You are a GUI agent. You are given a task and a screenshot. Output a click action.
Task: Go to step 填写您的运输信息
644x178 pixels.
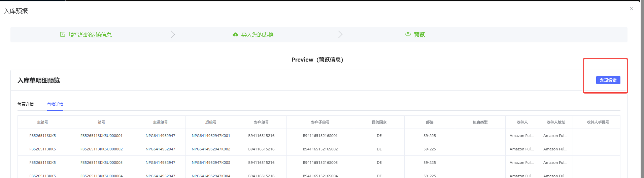[90, 35]
